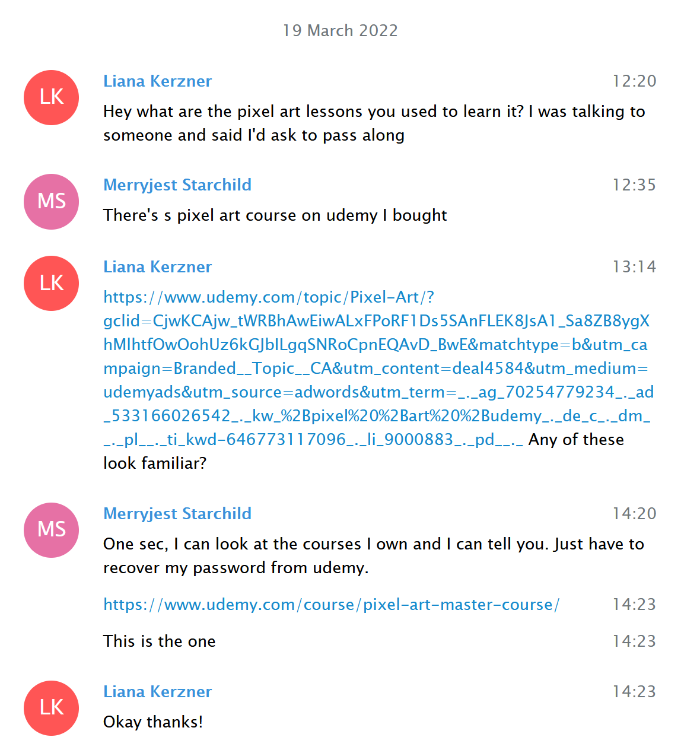This screenshot has height=753, width=700.
Task: Click the 'This is the one' message
Action: (159, 641)
